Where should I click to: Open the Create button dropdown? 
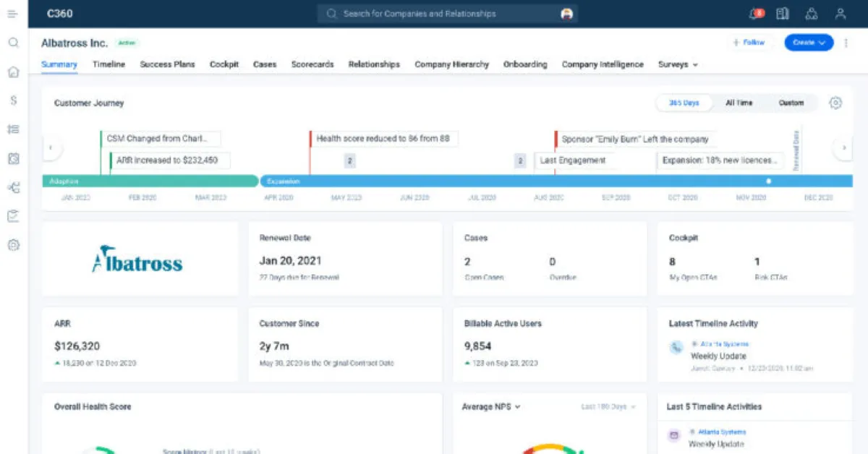pos(809,43)
